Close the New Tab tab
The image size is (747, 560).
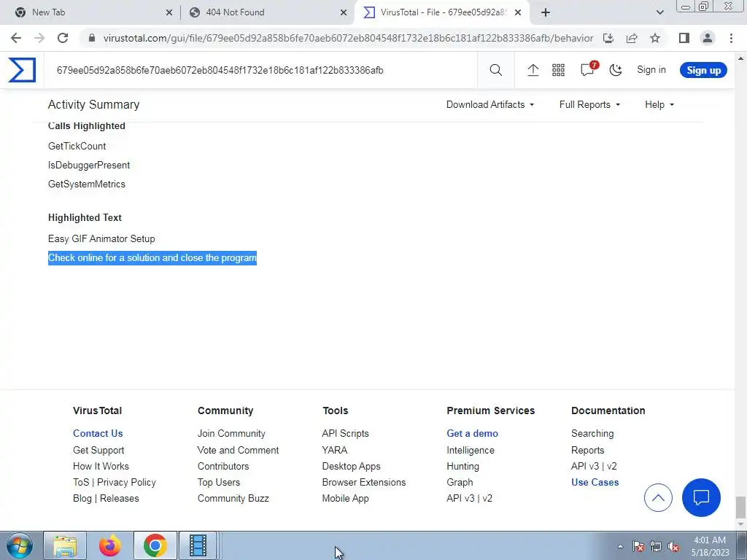point(169,12)
